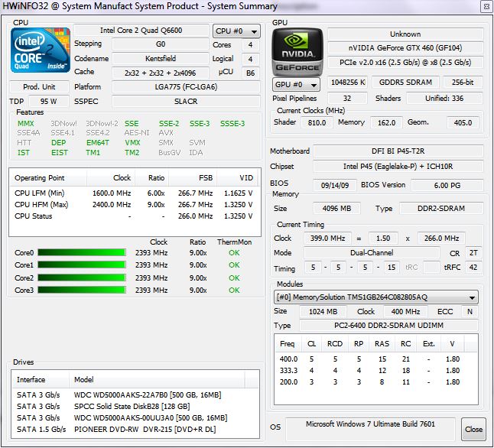Image resolution: width=494 pixels, height=448 pixels.
Task: Select the CPU Status row
Action: (135, 216)
